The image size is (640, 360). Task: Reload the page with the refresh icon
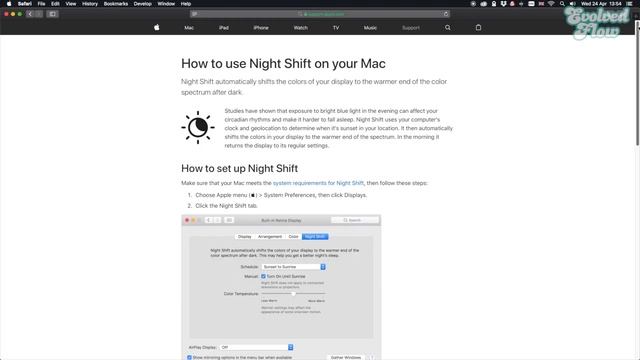tap(446, 14)
